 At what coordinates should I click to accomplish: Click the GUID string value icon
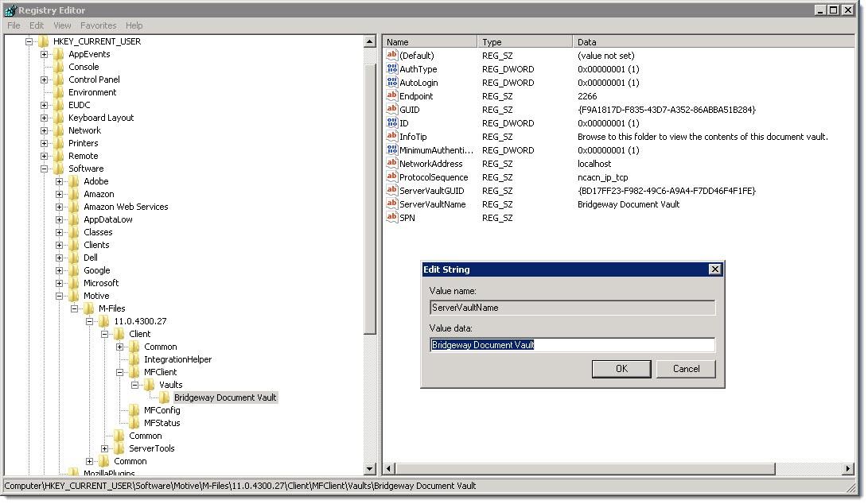pyautogui.click(x=392, y=110)
